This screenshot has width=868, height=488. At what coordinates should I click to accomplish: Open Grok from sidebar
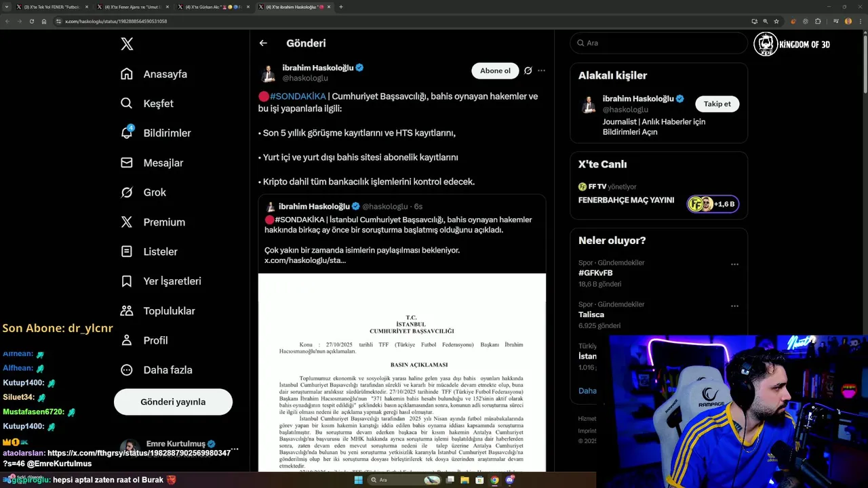tap(143, 192)
